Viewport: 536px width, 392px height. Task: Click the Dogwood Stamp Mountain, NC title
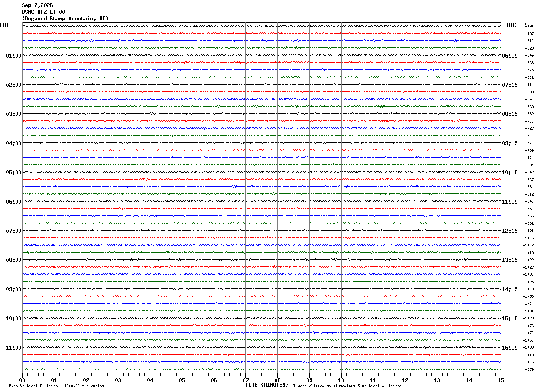coord(65,19)
